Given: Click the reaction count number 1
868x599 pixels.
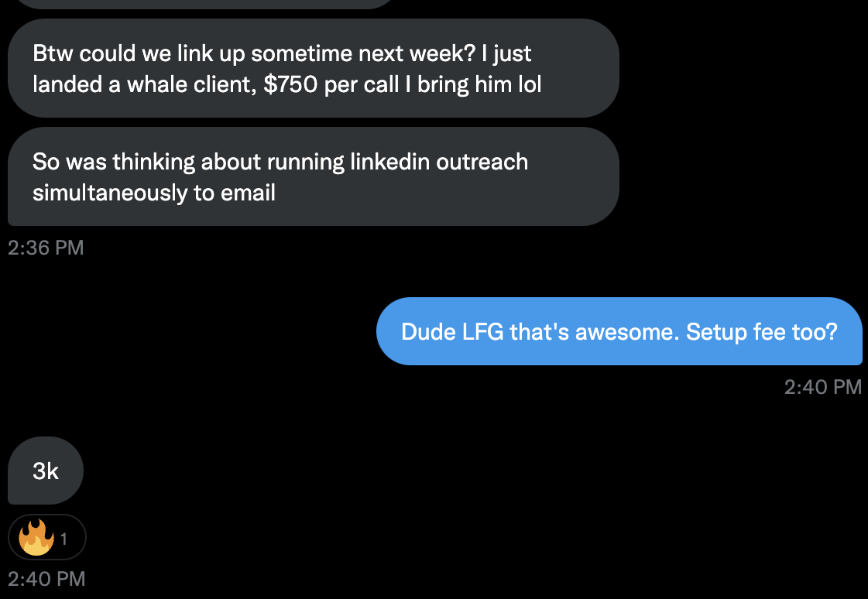Looking at the screenshot, I should 63,539.
